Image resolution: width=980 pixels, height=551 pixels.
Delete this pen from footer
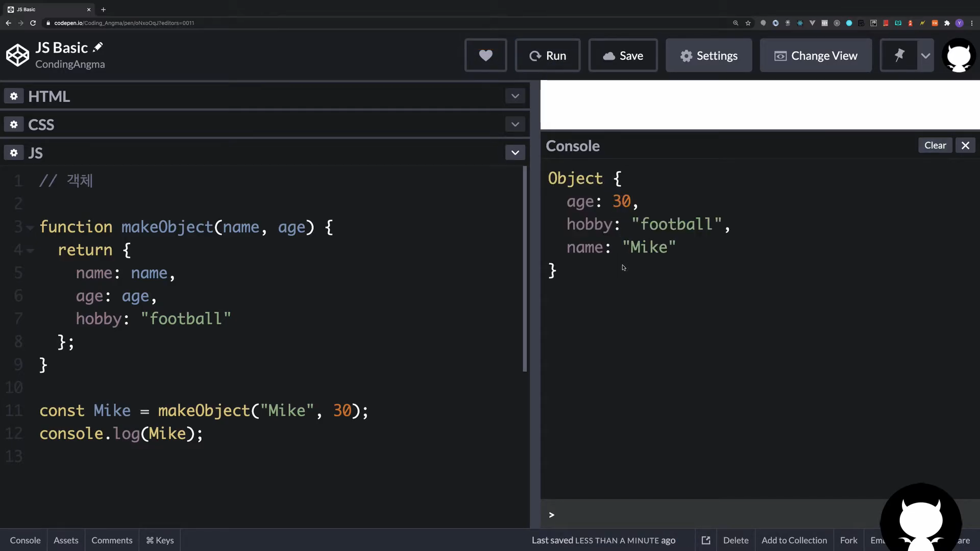click(736, 540)
